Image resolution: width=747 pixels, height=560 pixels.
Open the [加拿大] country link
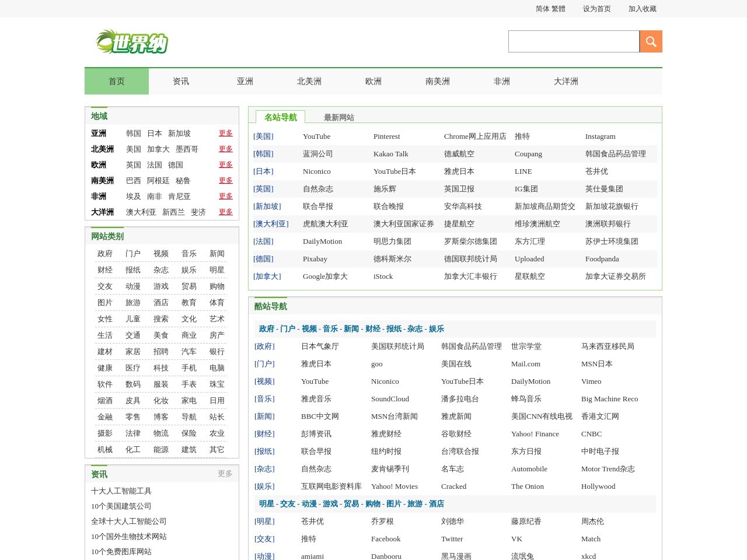pos(267,276)
